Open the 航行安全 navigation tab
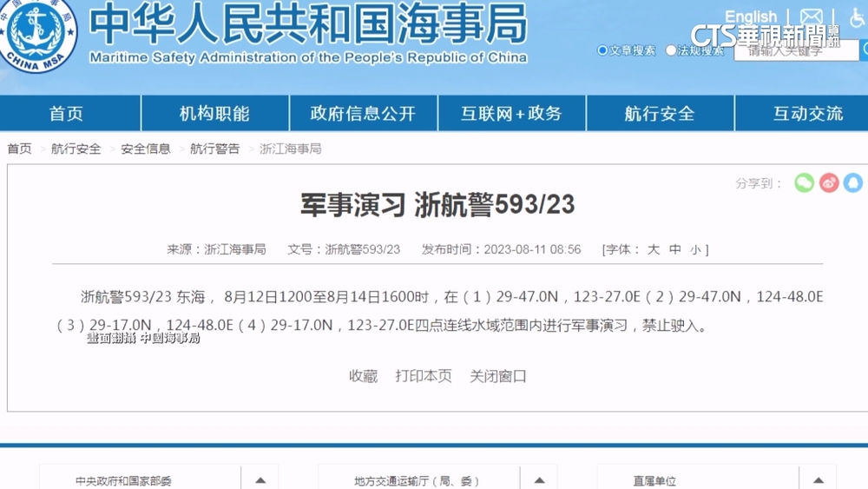The image size is (868, 489). point(660,114)
